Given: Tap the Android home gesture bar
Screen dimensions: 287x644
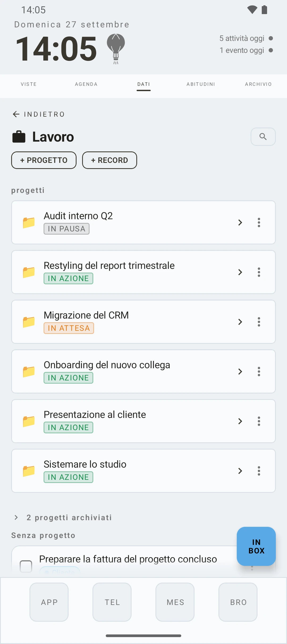Looking at the screenshot, I should pyautogui.click(x=143, y=636).
